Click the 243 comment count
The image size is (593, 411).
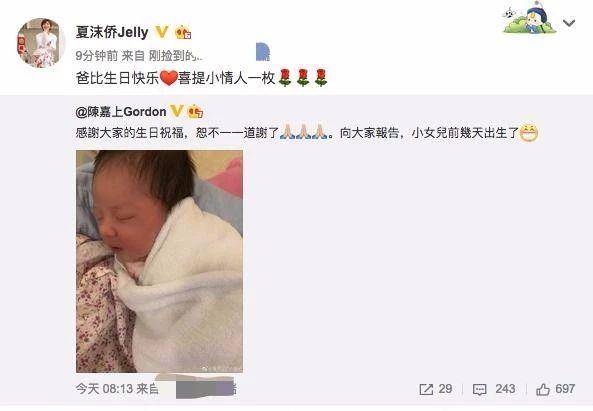tap(505, 389)
